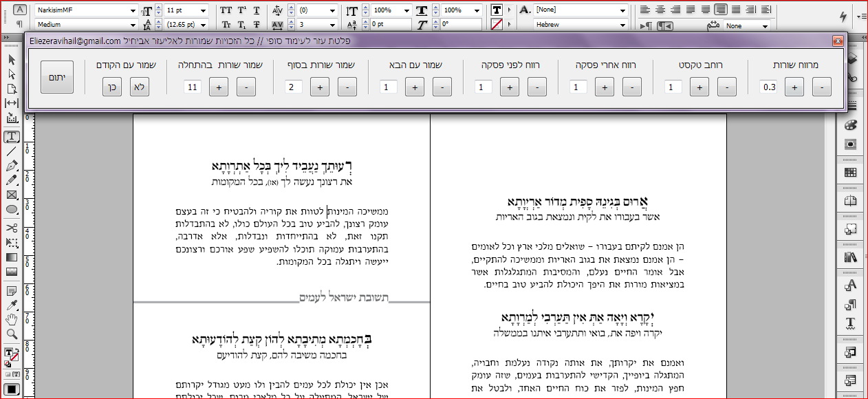
Task: Click plus button under שמור שורות בהתחלה
Action: pyautogui.click(x=219, y=87)
